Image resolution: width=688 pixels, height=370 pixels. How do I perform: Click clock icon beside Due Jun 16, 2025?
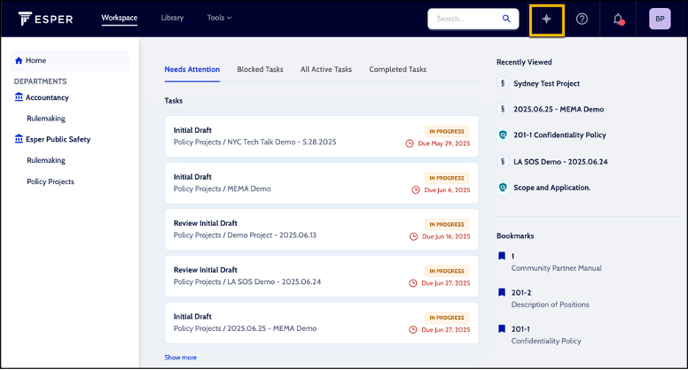tap(413, 237)
